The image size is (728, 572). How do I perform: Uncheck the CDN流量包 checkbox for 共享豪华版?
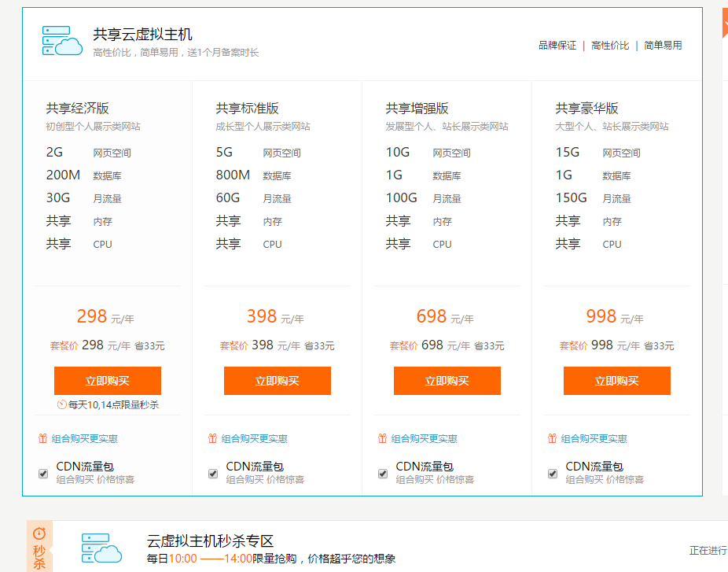tap(553, 474)
